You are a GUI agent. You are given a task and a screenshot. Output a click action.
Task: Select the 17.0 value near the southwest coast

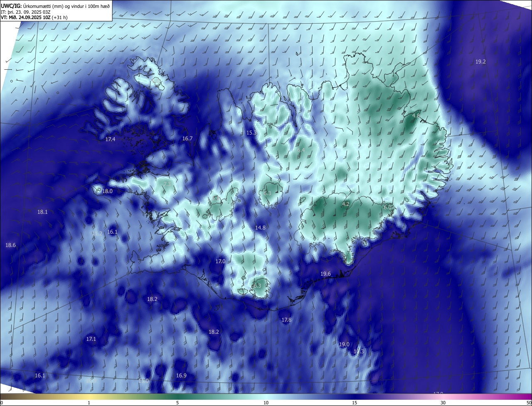220,261
